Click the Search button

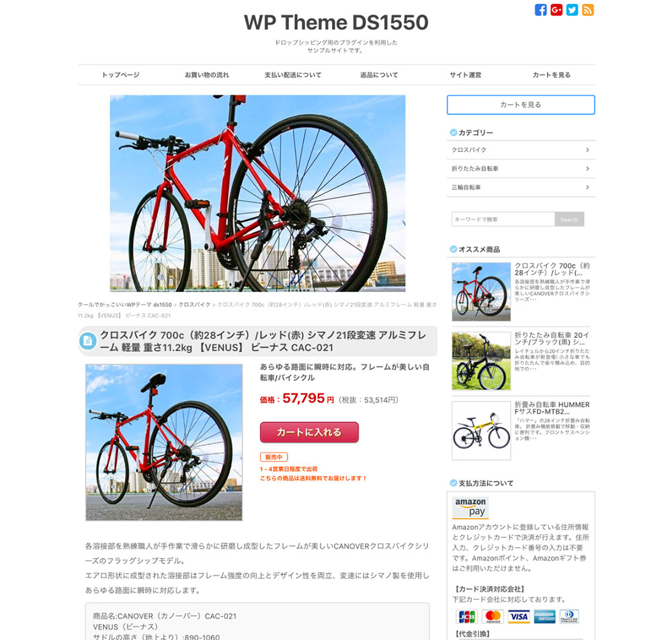point(569,220)
